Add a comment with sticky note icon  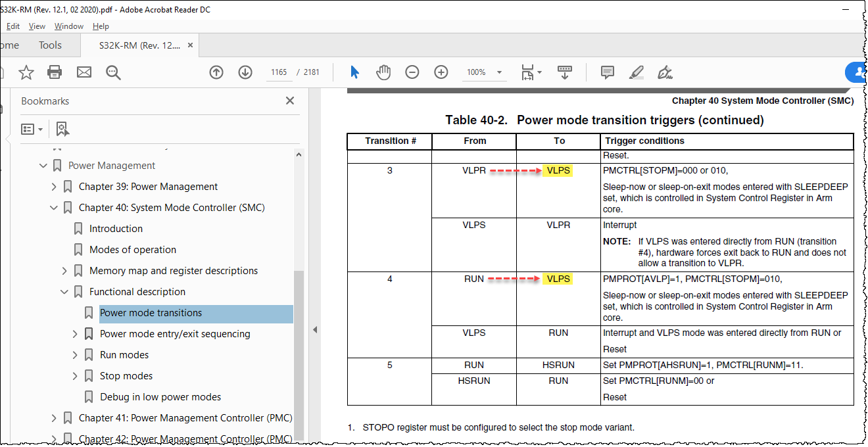[x=608, y=72]
